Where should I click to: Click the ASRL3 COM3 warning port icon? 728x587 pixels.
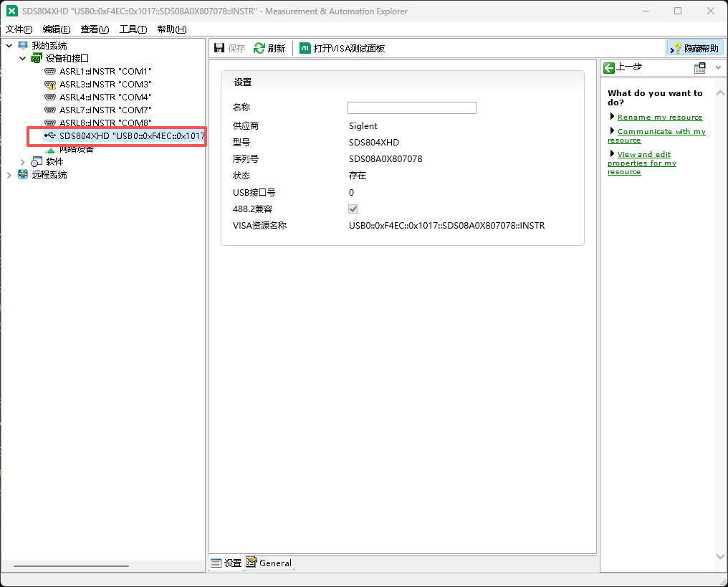(x=50, y=84)
